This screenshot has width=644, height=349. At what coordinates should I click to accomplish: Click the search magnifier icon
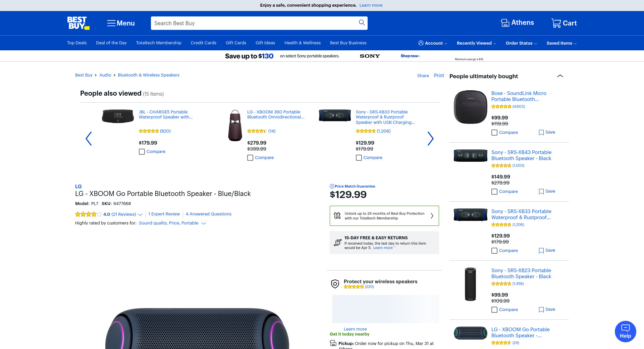(x=362, y=22)
